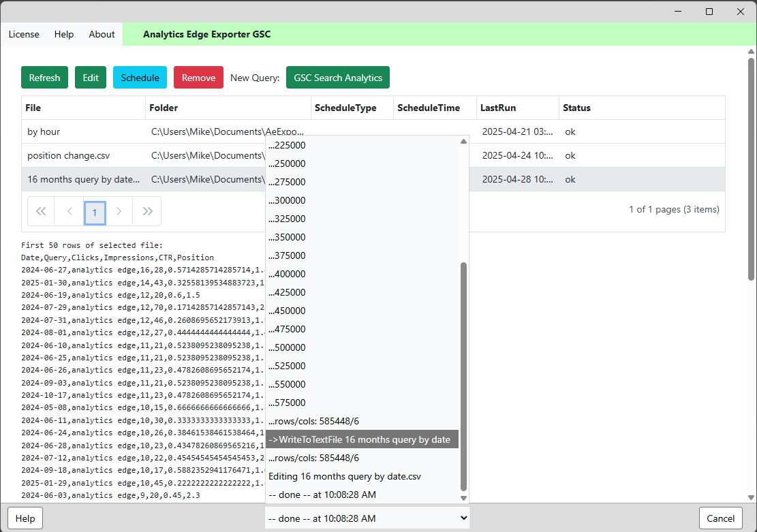
Task: Select log entry '...450000'
Action: click(362, 311)
